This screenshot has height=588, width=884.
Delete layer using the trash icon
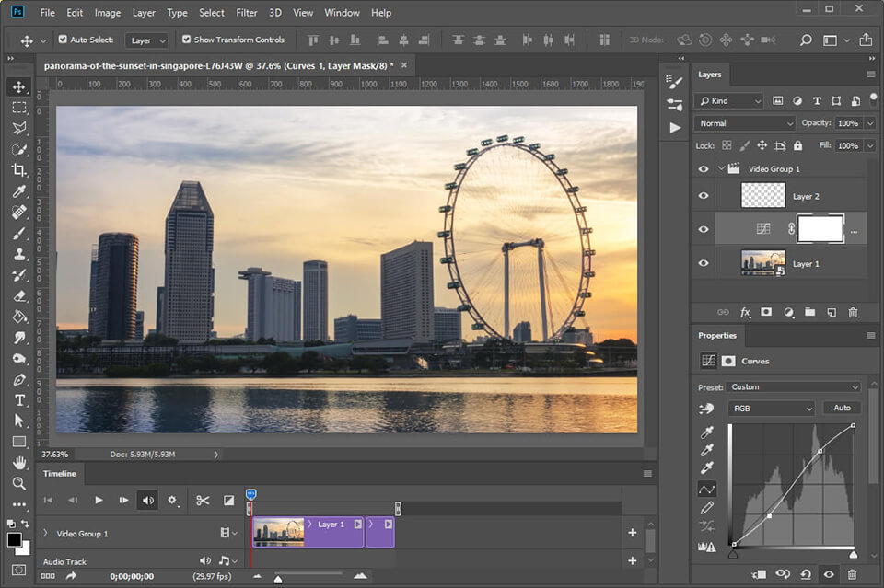click(853, 313)
